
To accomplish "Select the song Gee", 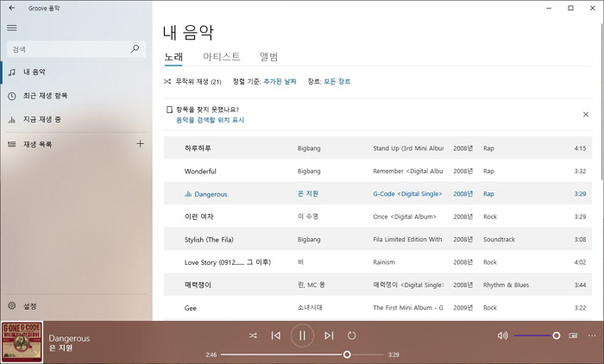I will (378, 308).
